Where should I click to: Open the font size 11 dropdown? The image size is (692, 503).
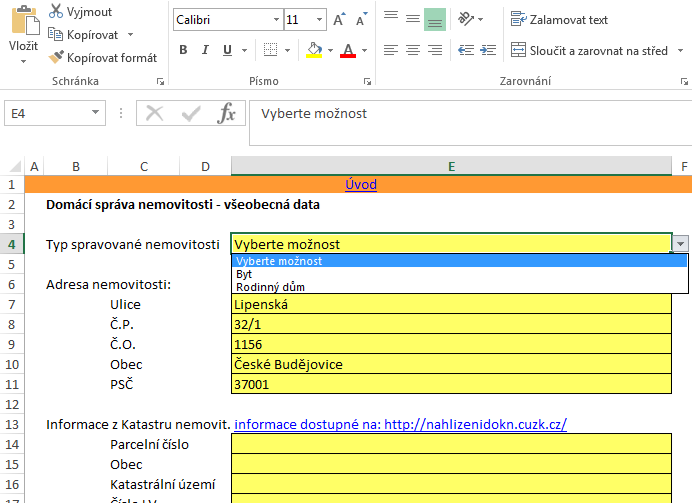pyautogui.click(x=319, y=20)
